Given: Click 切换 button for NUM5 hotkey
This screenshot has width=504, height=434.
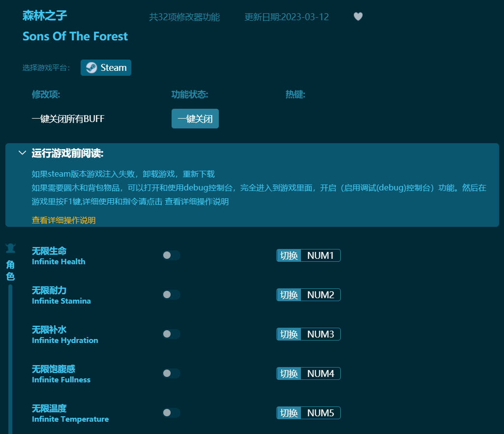Looking at the screenshot, I should click(x=289, y=413).
